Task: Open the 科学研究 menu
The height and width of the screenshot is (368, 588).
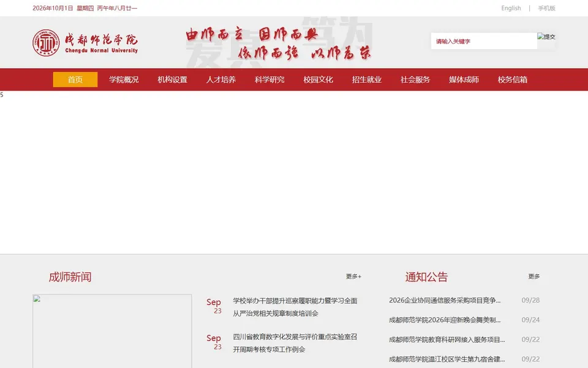Action: pos(269,80)
